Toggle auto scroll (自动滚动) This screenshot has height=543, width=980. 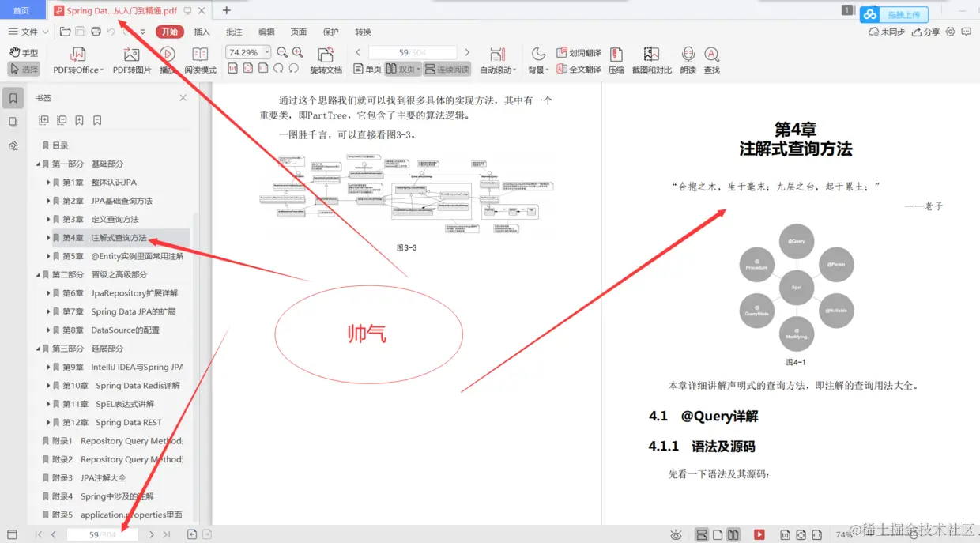tap(498, 60)
